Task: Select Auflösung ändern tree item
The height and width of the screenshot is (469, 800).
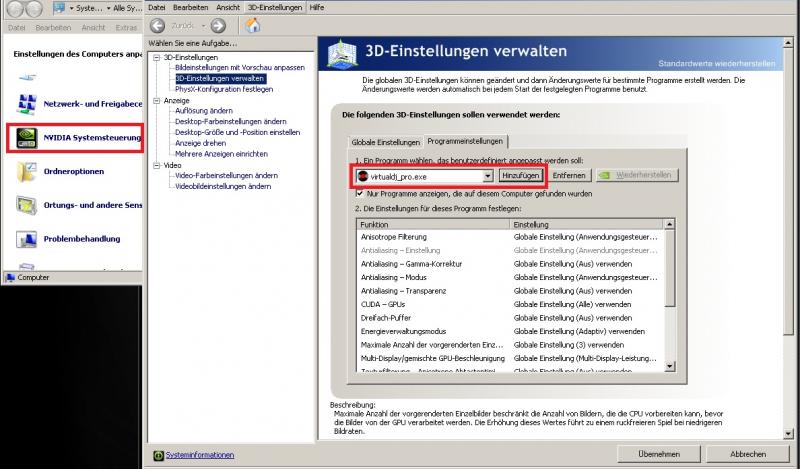Action: 204,111
